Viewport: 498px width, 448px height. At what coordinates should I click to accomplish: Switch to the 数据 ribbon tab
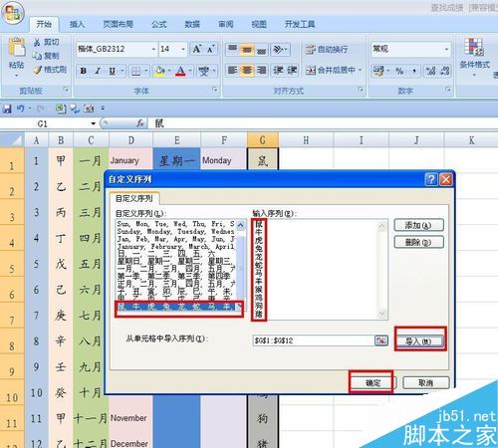[192, 24]
